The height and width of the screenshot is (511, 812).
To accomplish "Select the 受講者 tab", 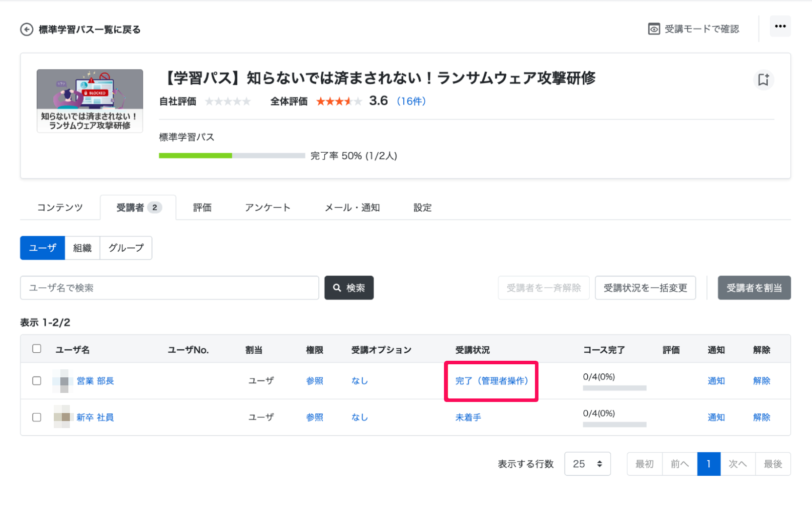I will click(x=138, y=208).
